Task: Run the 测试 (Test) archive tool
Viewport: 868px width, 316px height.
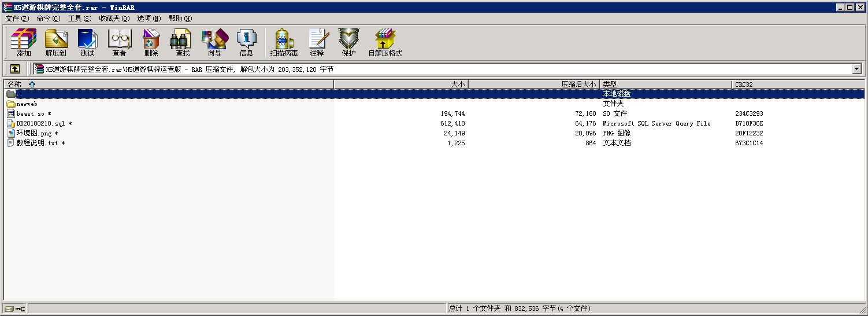Action: click(87, 43)
